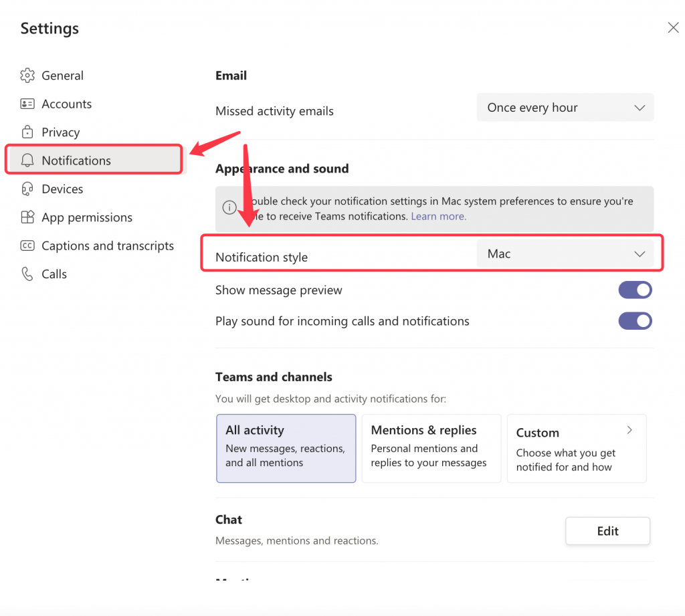
Task: Click the Notifications bell icon
Action: point(27,161)
